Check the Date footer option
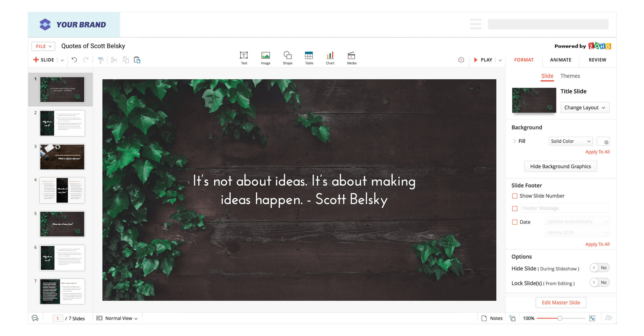644x336 pixels. pos(515,222)
